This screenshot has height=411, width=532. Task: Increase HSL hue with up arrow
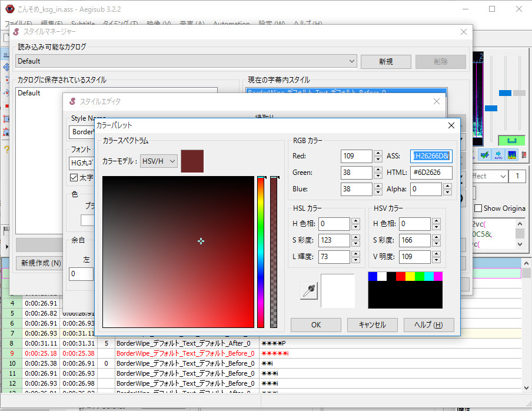click(x=355, y=221)
